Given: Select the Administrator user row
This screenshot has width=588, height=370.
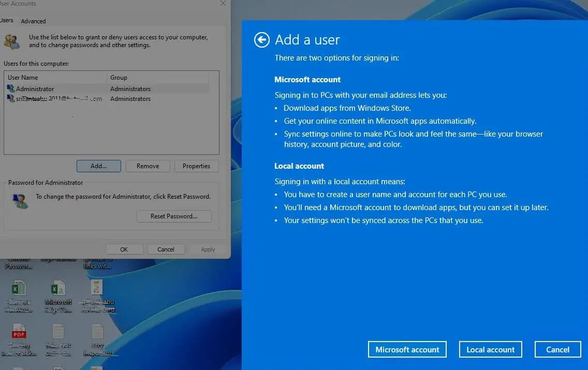Looking at the screenshot, I should tap(35, 89).
